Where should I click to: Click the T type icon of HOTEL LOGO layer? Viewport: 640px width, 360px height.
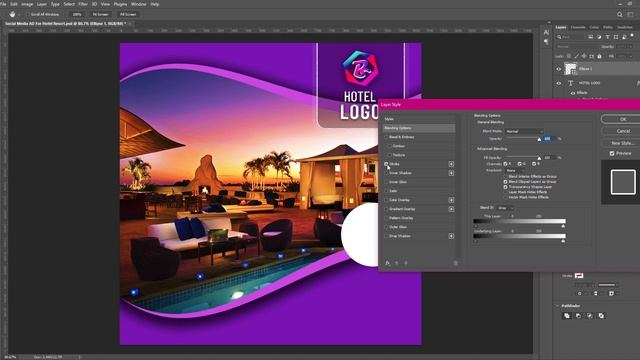[x=571, y=83]
